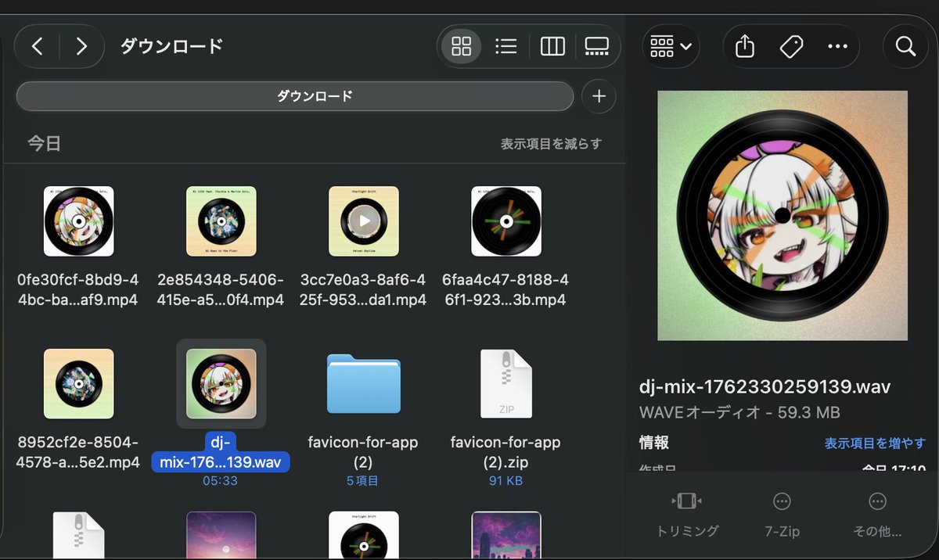Click the 今日 section header

pos(45,143)
